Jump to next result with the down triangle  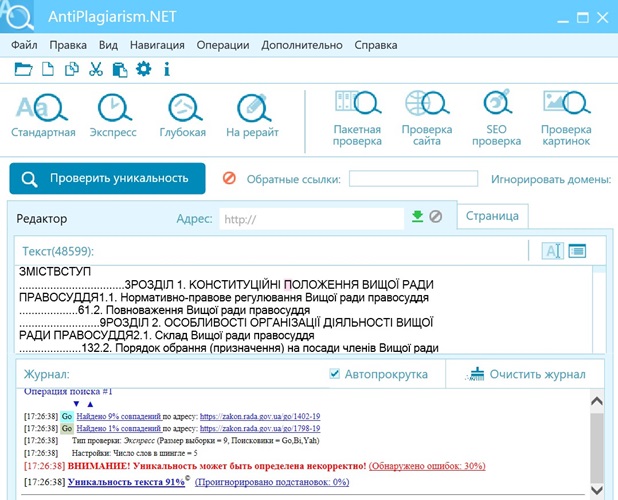click(76, 404)
